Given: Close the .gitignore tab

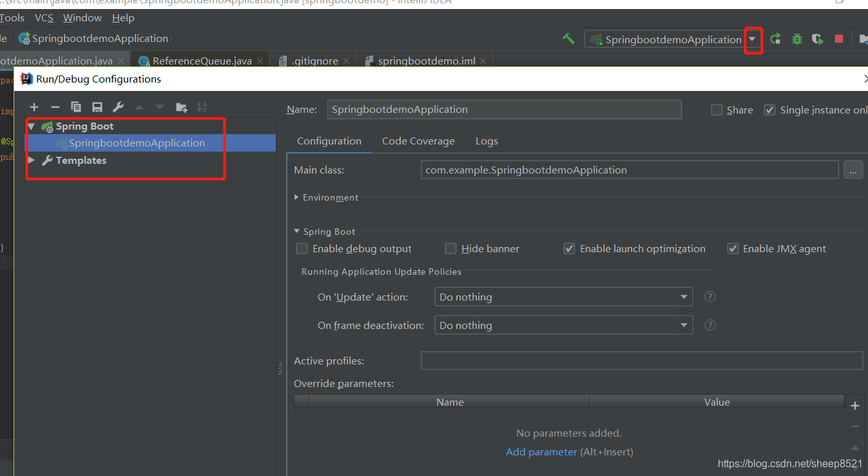Looking at the screenshot, I should 346,61.
